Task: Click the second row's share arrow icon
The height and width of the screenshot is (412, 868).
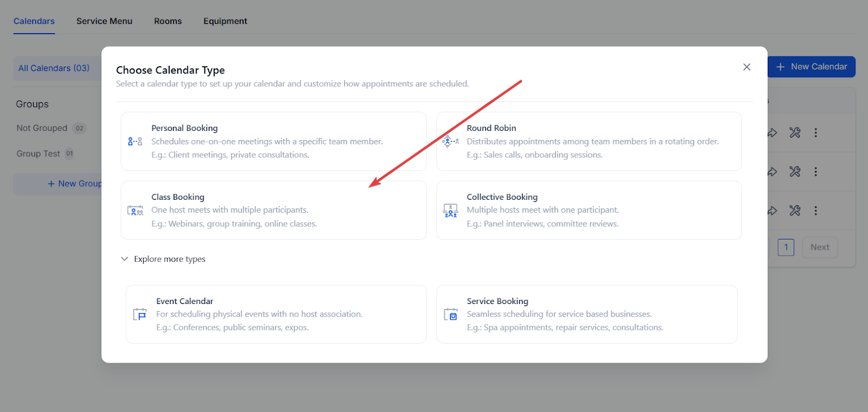Action: pos(773,172)
